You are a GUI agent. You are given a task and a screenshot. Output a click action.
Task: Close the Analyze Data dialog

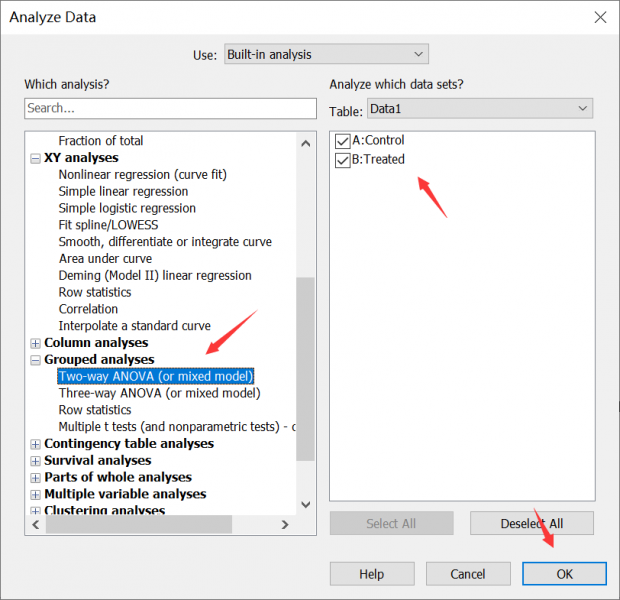tap(600, 17)
